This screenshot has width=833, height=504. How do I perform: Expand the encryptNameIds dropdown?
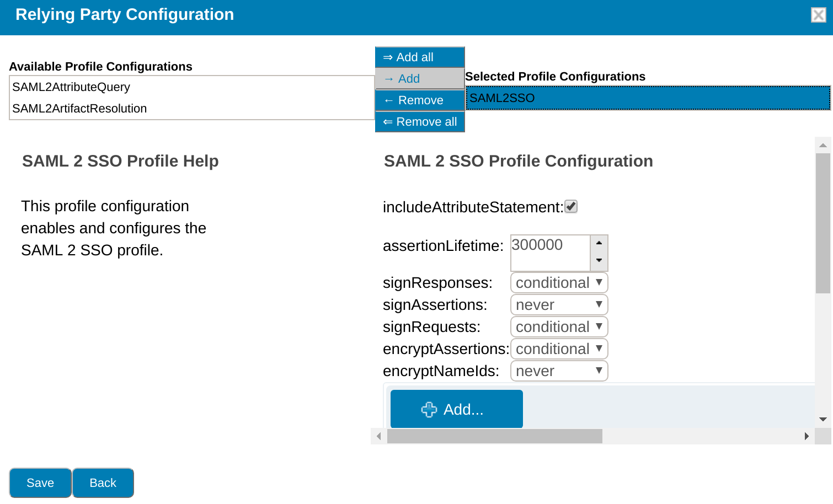pos(559,371)
